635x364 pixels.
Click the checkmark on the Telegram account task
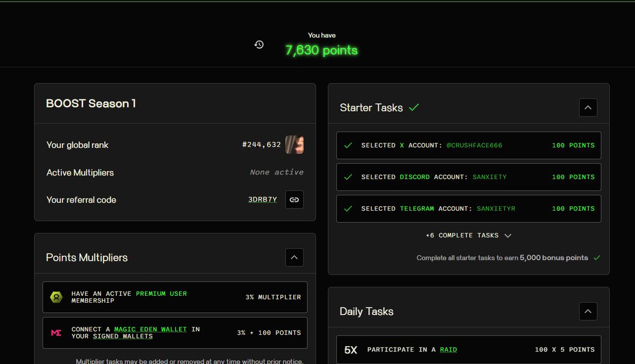[x=348, y=208]
